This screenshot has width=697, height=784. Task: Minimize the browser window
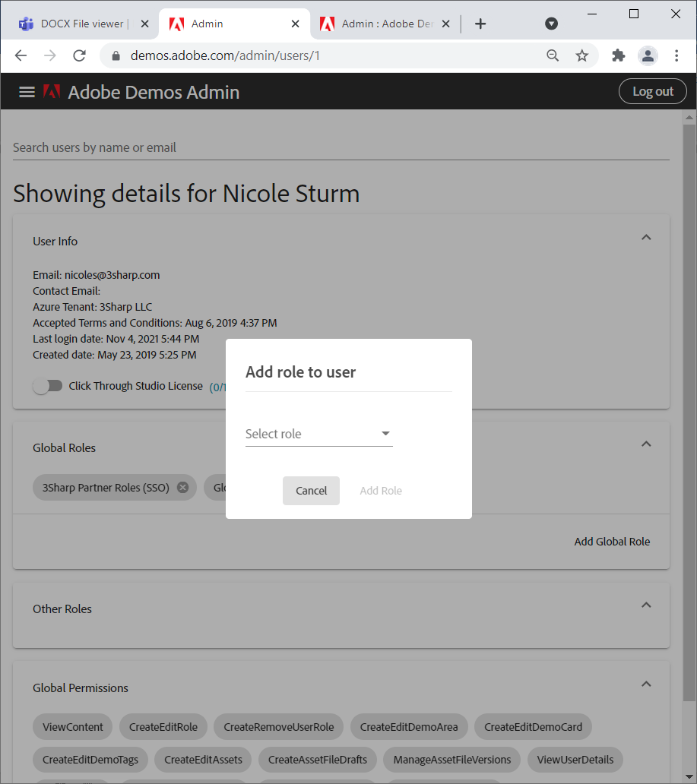(592, 14)
